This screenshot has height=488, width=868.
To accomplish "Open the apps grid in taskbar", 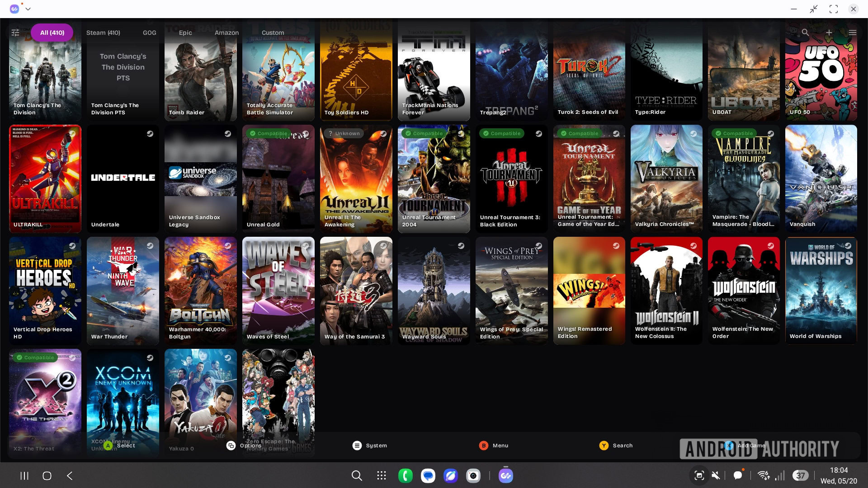I will (x=382, y=475).
